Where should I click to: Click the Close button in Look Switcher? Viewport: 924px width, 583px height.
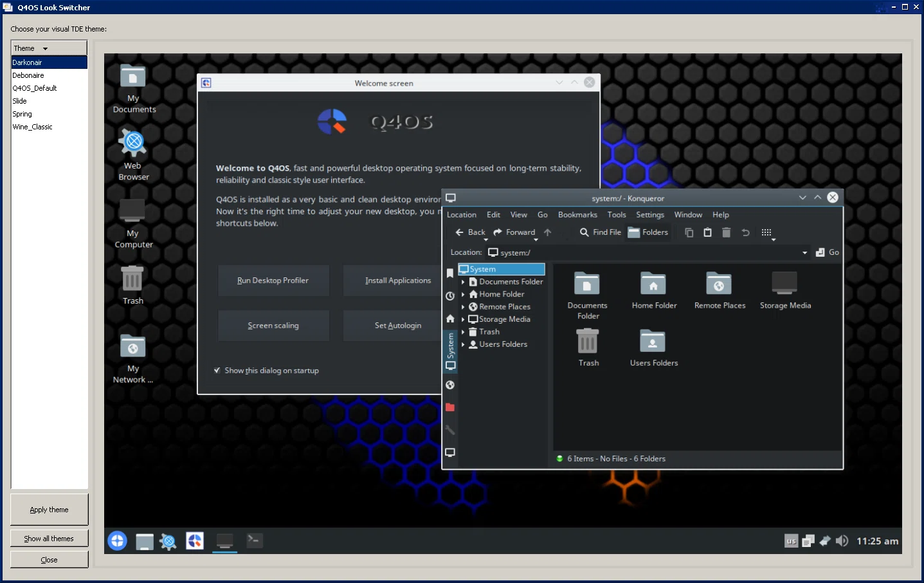pos(50,560)
